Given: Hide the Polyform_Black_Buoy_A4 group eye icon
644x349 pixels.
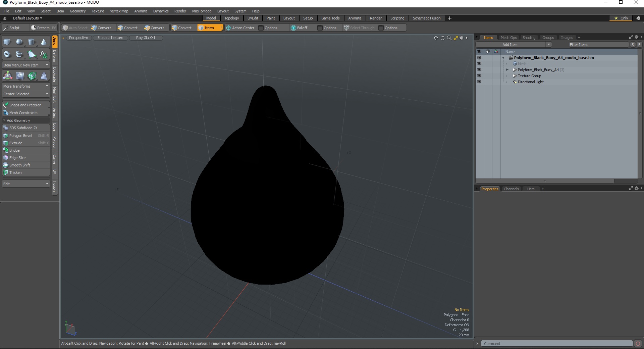Looking at the screenshot, I should (x=479, y=69).
